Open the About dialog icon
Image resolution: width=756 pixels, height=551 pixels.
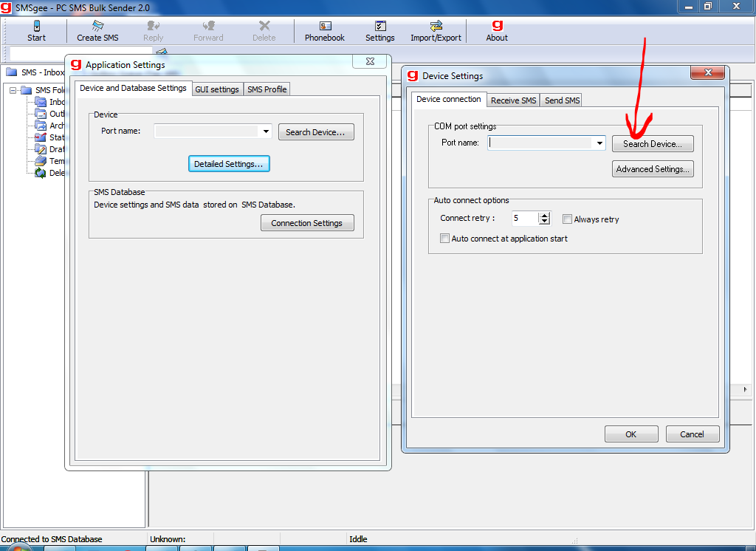497,26
